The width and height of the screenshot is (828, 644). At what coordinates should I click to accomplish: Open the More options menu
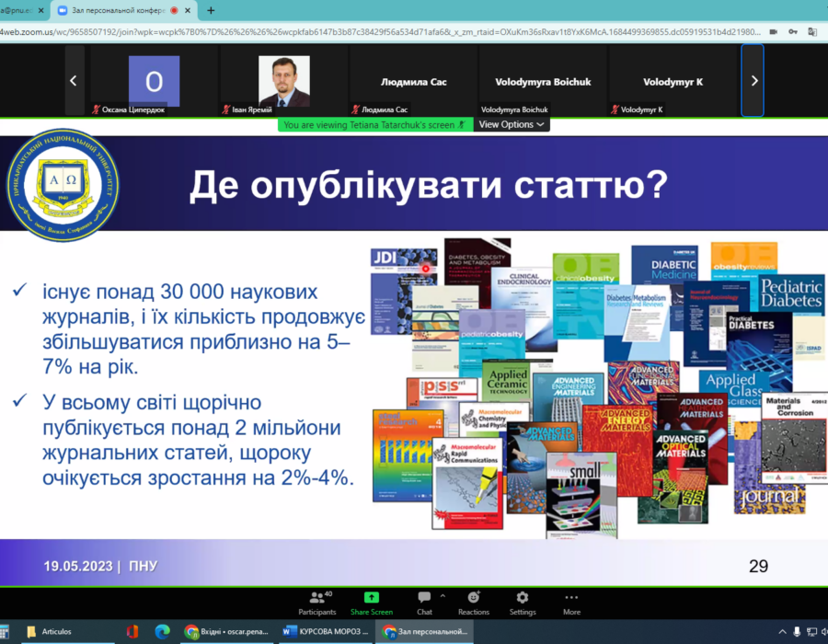click(x=571, y=601)
